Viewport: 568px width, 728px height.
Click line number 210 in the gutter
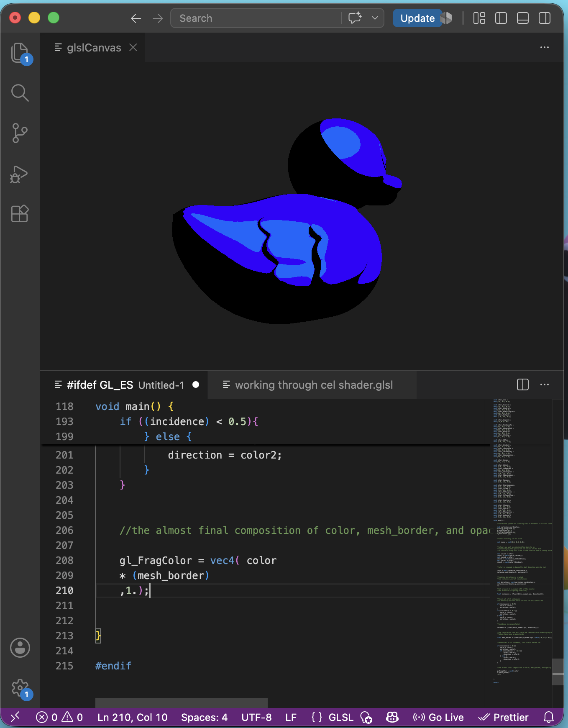(x=64, y=591)
